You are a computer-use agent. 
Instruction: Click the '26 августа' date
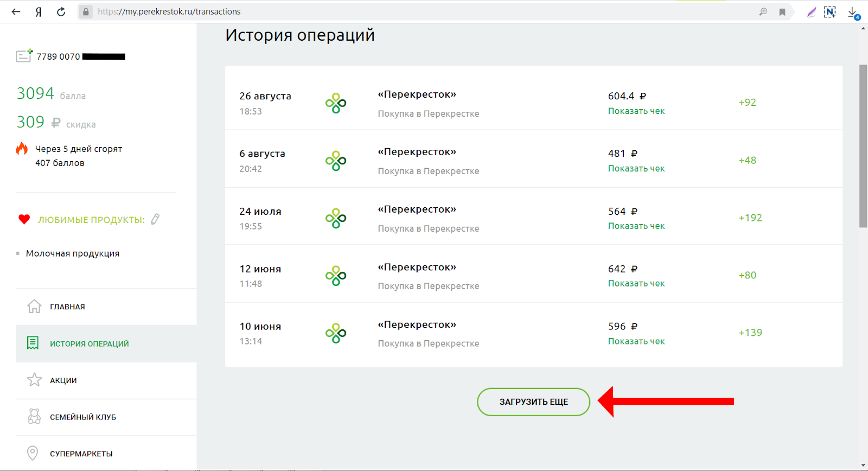click(x=265, y=96)
